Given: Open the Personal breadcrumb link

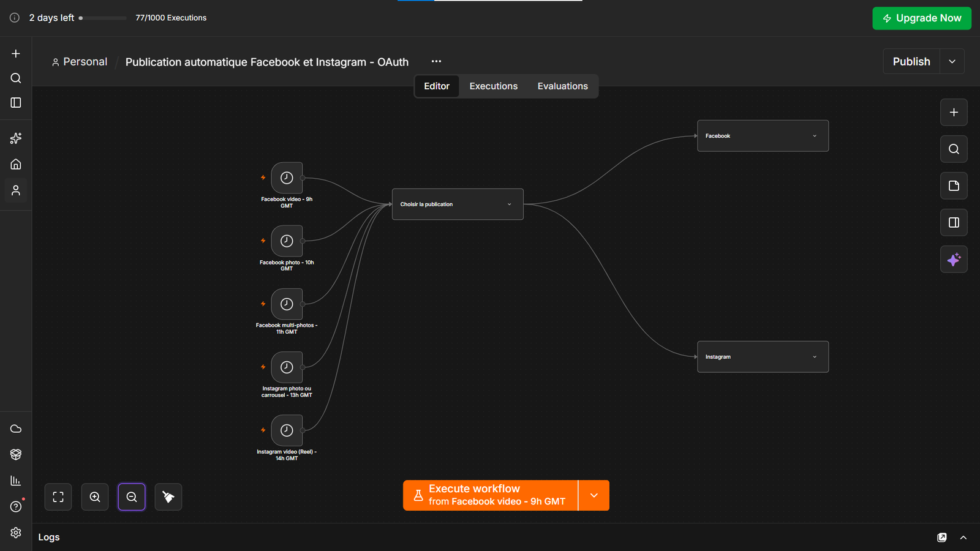Looking at the screenshot, I should coord(80,62).
